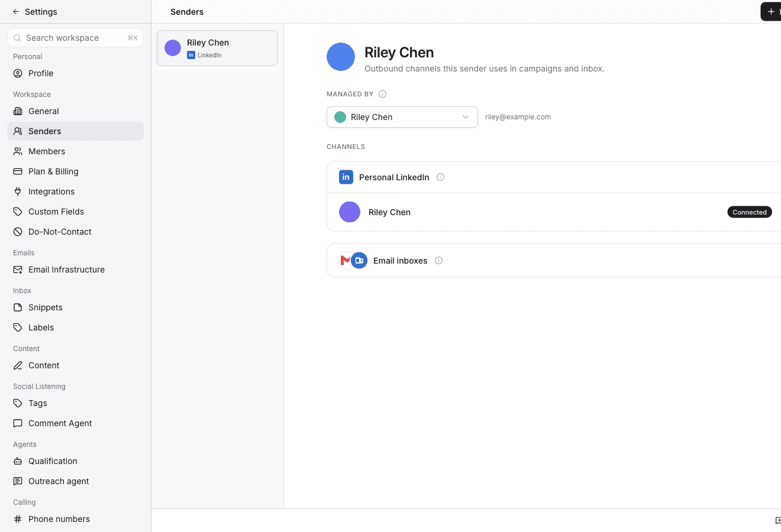781x532 pixels.
Task: Click the Plan & Billing card icon
Action: (x=18, y=171)
